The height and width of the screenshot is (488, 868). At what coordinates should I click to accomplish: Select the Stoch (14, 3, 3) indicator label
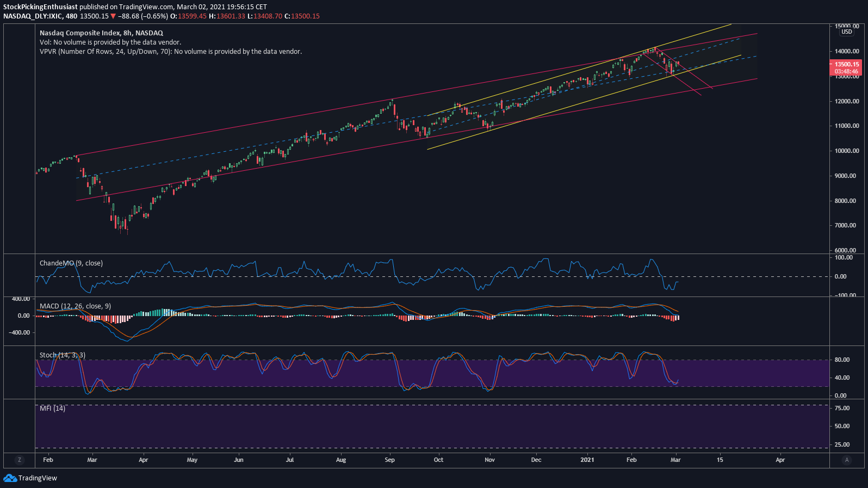click(x=63, y=355)
